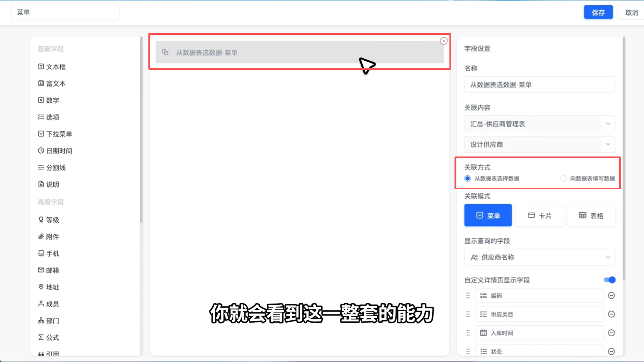Click the left field list scrollbar
The image size is (644, 362).
[x=141, y=130]
